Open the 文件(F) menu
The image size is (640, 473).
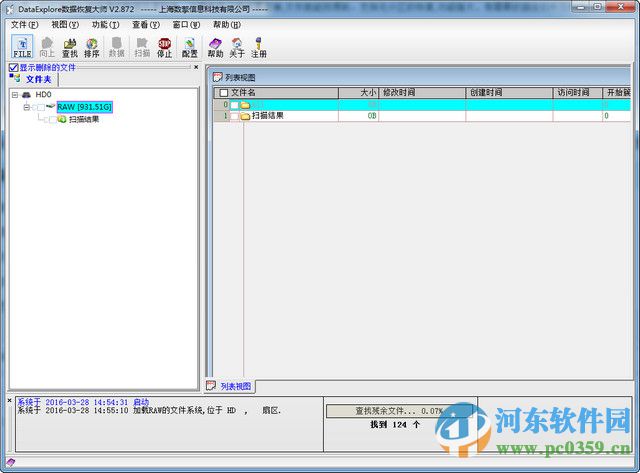[24, 25]
